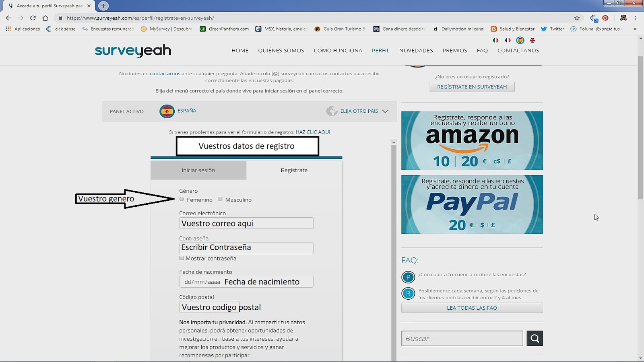Open the CÓMO FUNCIONA menu item
This screenshot has height=362, width=644.
338,50
